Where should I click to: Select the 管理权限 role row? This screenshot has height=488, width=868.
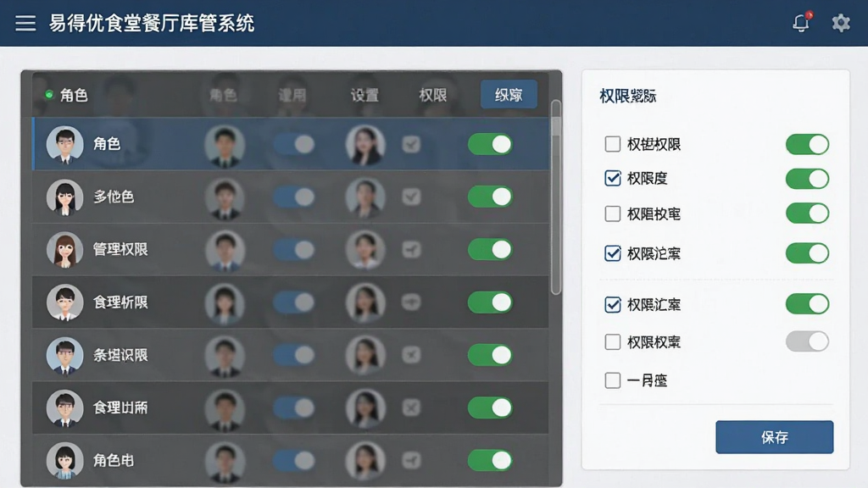tap(290, 250)
